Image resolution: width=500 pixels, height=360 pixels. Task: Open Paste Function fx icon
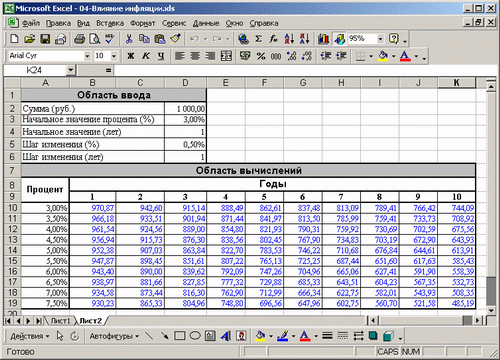click(274, 39)
